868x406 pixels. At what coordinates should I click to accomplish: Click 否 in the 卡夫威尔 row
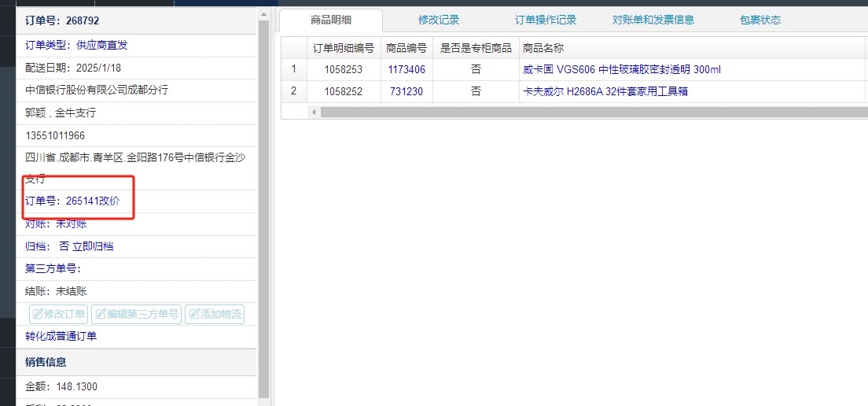tap(476, 91)
